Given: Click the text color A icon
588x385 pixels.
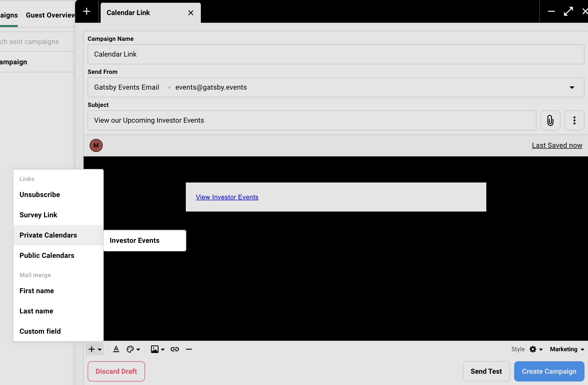Looking at the screenshot, I should 116,349.
